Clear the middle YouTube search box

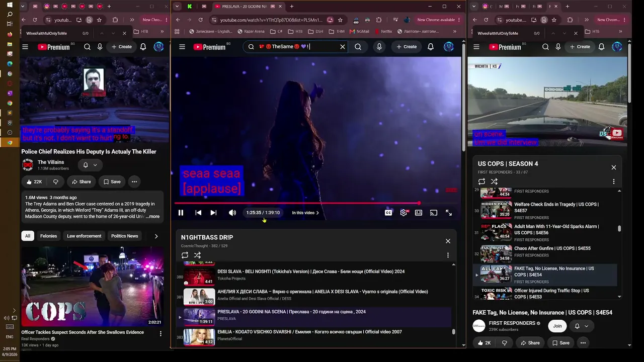[x=343, y=47]
